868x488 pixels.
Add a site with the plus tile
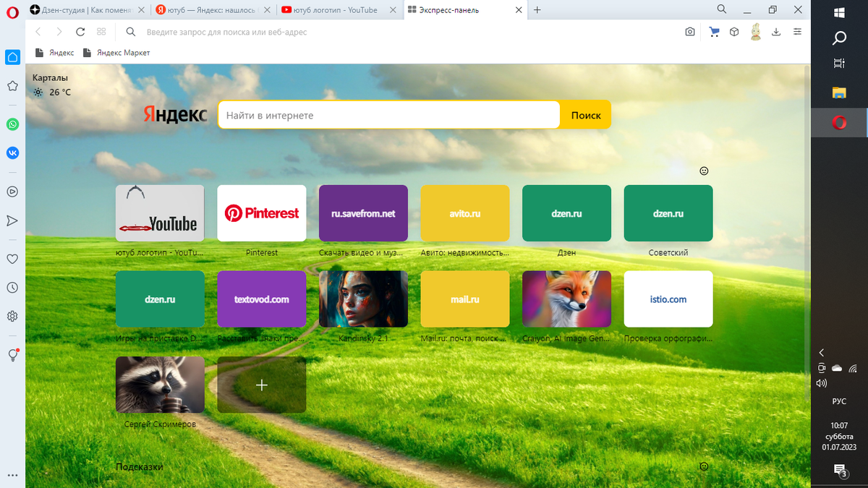pos(262,385)
